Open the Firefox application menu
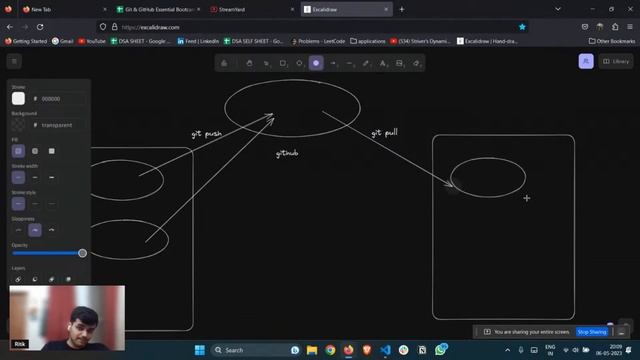 (x=630, y=27)
